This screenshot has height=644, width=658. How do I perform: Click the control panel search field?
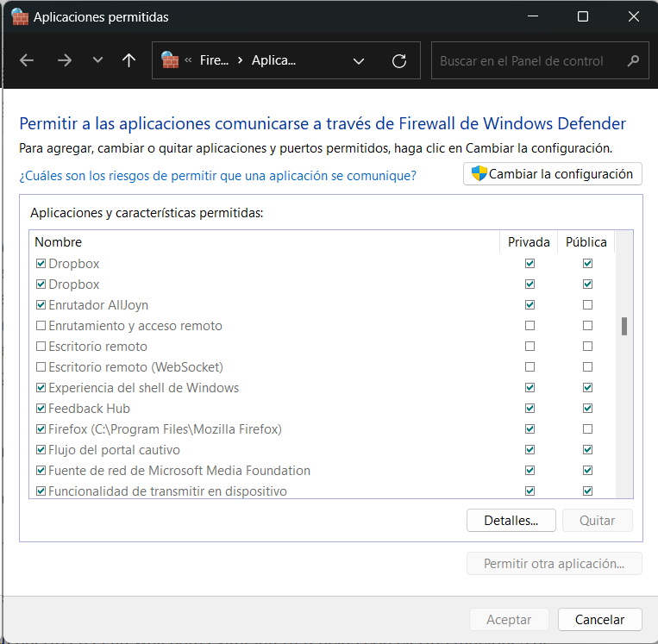(530, 61)
